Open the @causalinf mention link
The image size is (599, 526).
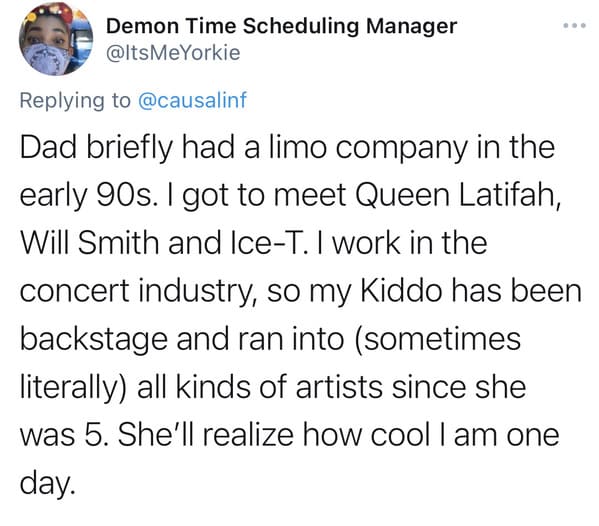pyautogui.click(x=192, y=100)
